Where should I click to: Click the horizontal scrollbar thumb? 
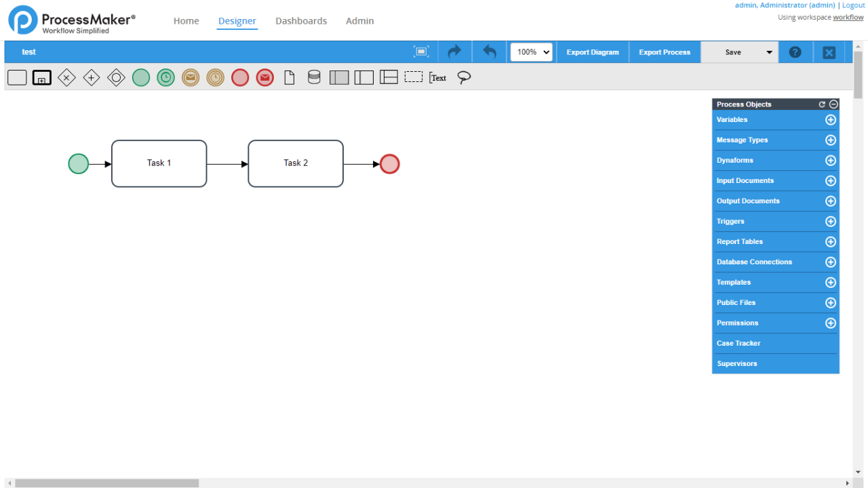pos(107,483)
